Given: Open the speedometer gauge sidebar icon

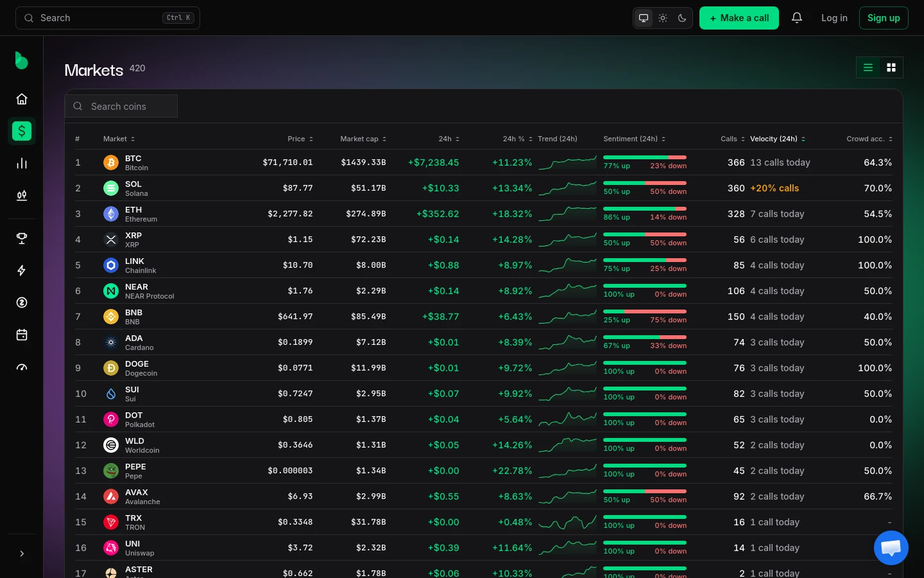Looking at the screenshot, I should point(22,367).
